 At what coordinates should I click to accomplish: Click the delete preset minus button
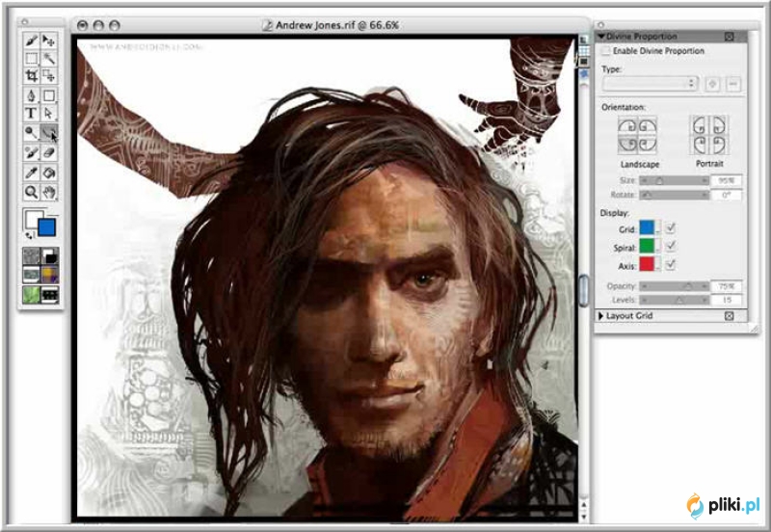[x=733, y=84]
